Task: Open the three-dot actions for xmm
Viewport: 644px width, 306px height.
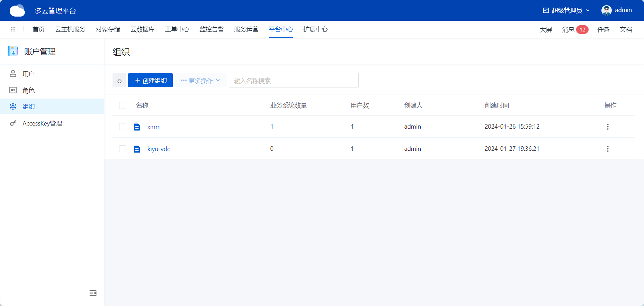Action: click(x=607, y=127)
